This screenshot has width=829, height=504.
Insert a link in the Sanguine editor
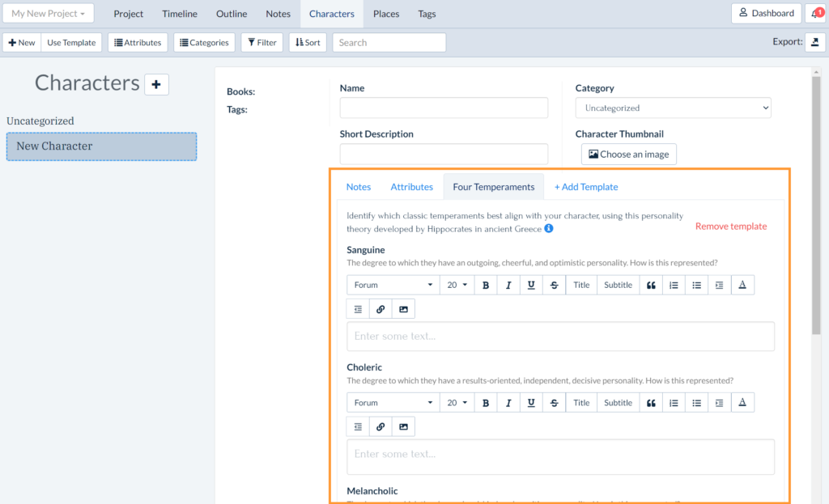click(380, 309)
